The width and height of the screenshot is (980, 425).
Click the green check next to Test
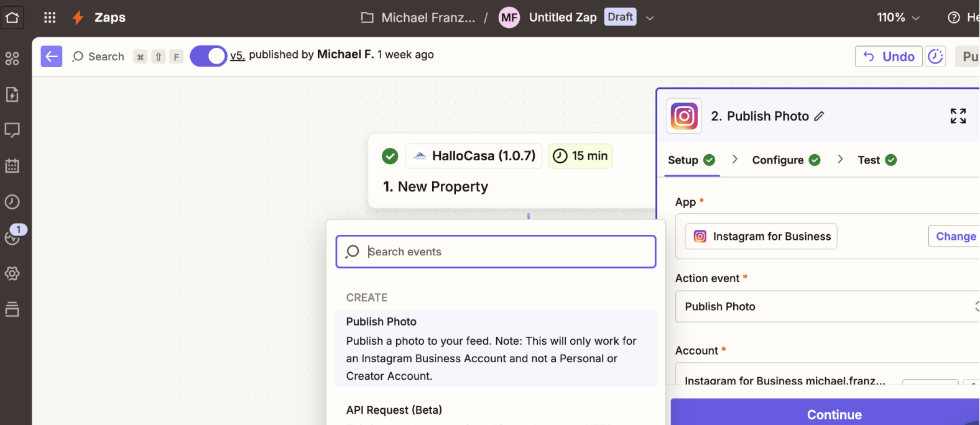pyautogui.click(x=891, y=160)
